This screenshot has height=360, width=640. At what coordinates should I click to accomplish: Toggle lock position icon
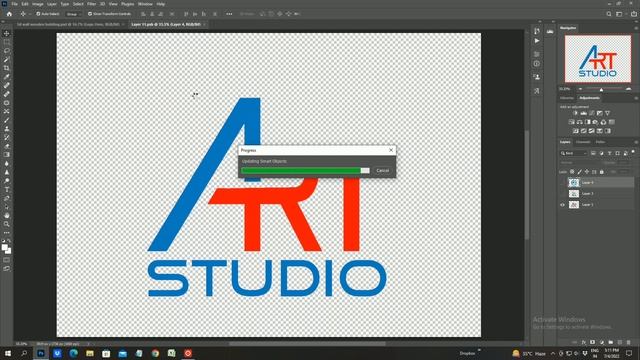(587, 172)
